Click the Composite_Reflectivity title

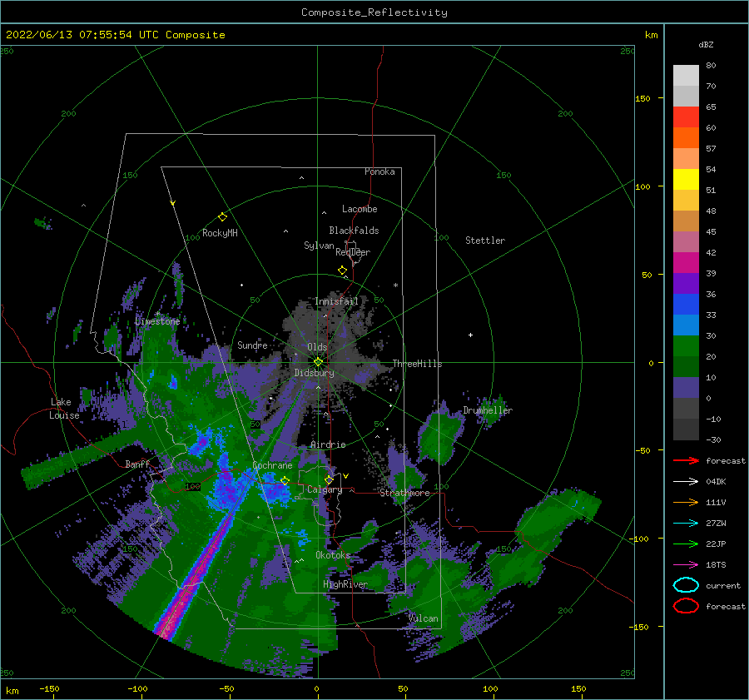point(374,12)
